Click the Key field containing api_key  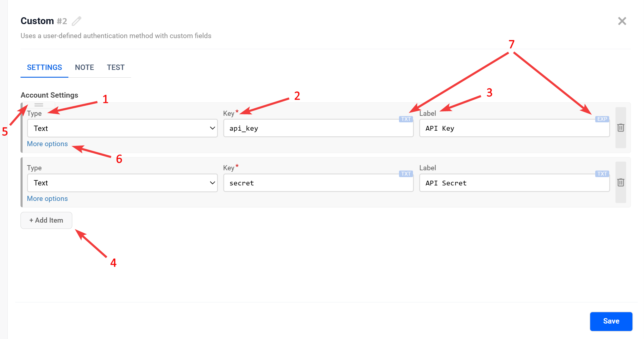(x=318, y=128)
